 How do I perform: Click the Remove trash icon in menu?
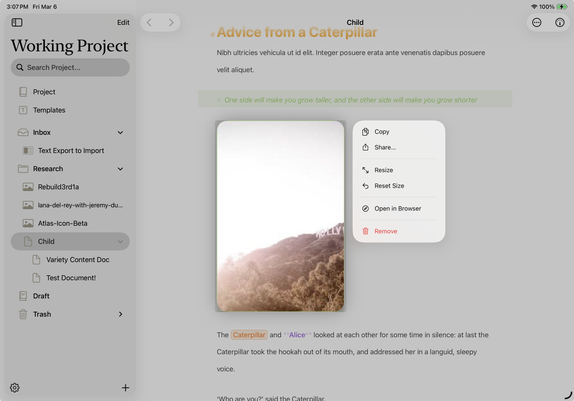tap(365, 231)
